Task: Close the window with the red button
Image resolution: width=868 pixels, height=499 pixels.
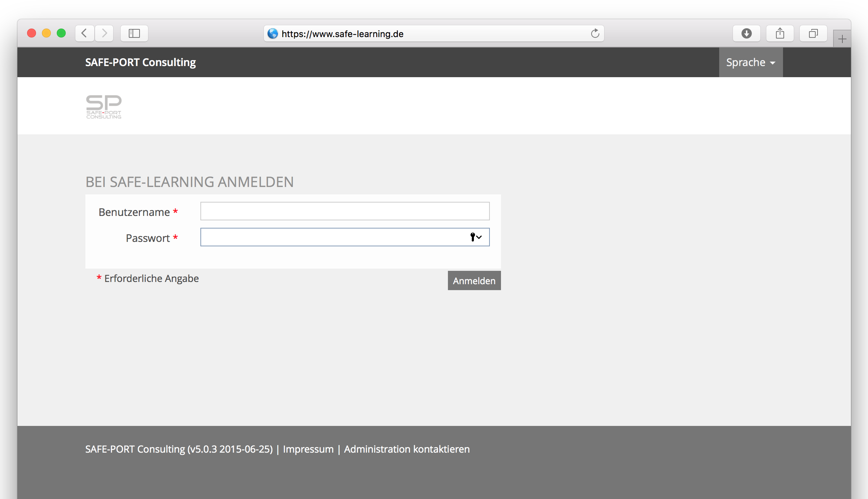Action: pos(32,33)
